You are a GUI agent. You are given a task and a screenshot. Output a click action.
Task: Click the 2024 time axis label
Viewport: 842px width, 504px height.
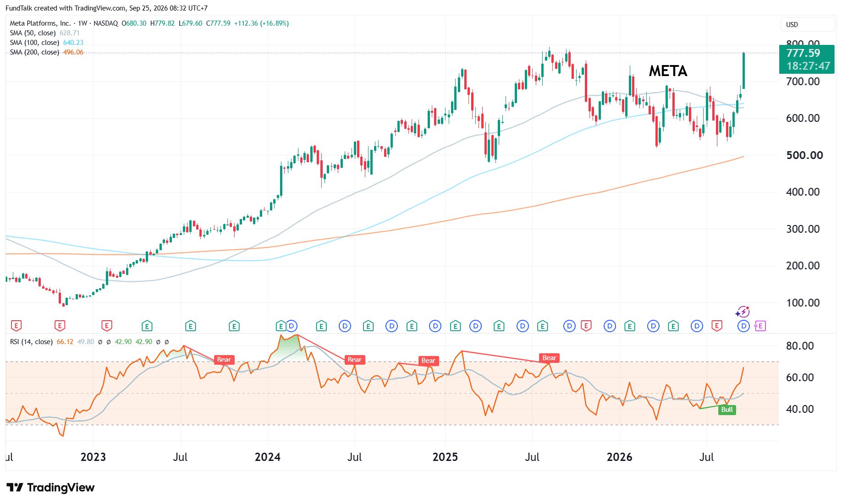[x=268, y=457]
